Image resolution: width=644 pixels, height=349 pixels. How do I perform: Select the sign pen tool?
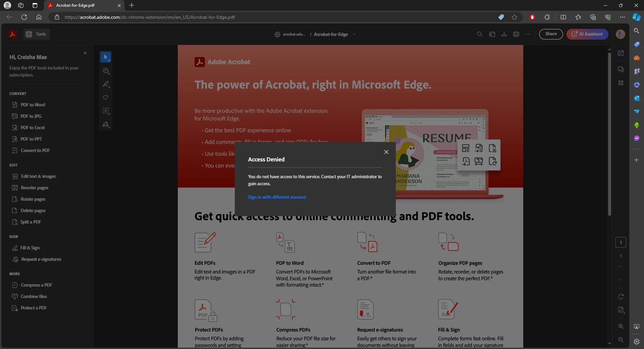coord(106,124)
